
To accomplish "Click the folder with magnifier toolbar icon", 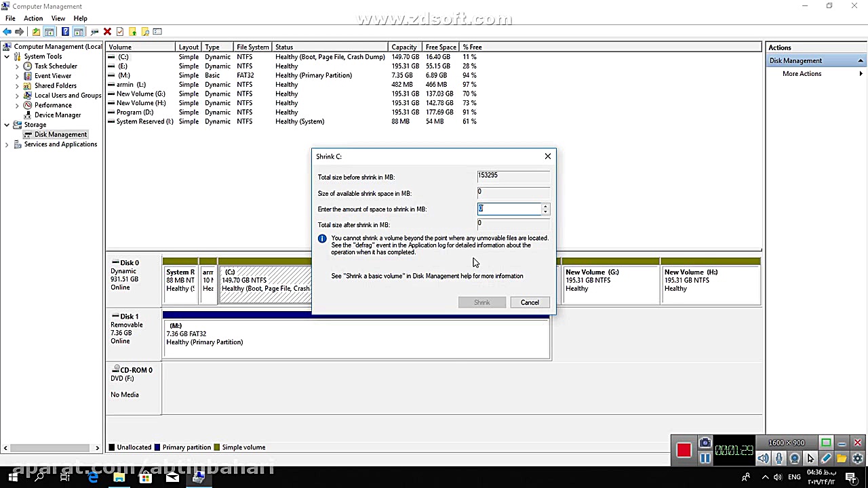I will pos(145,32).
